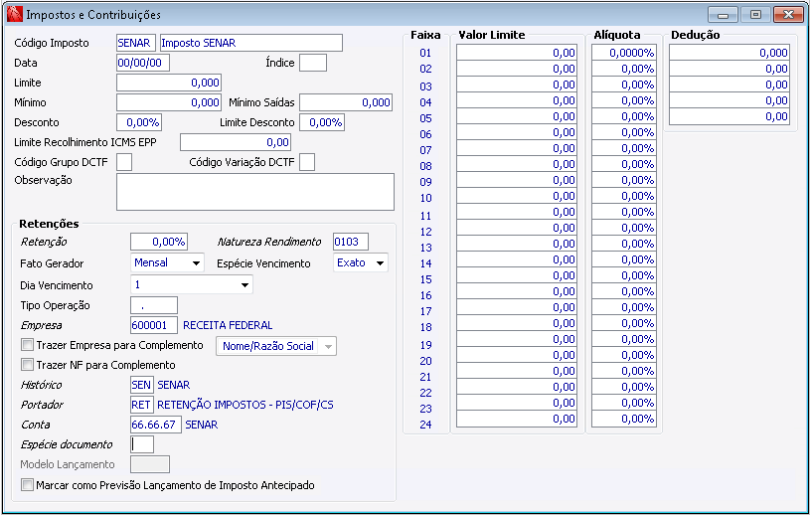The image size is (810, 515).
Task: Click the Natureza Rendimento field with 0103
Action: click(351, 242)
